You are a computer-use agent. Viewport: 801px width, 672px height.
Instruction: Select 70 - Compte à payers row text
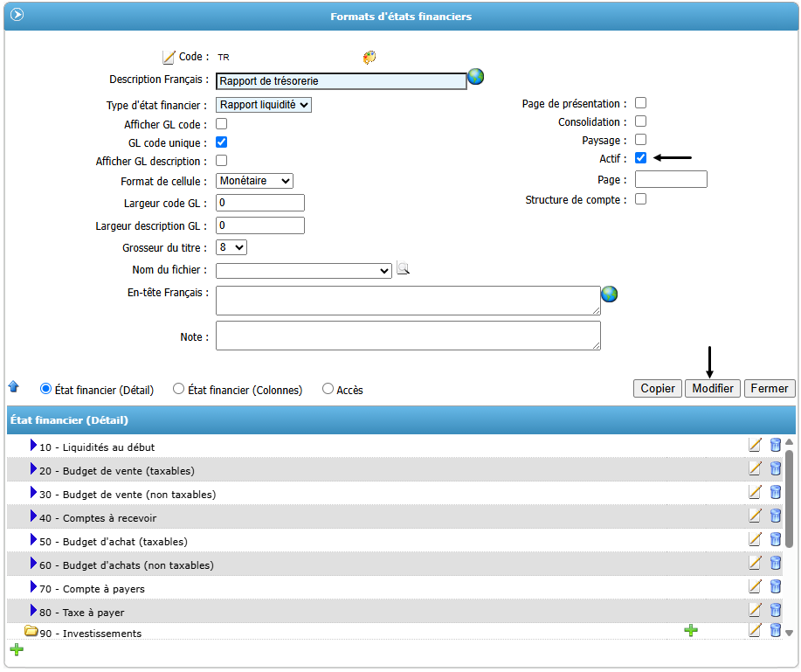pyautogui.click(x=92, y=589)
